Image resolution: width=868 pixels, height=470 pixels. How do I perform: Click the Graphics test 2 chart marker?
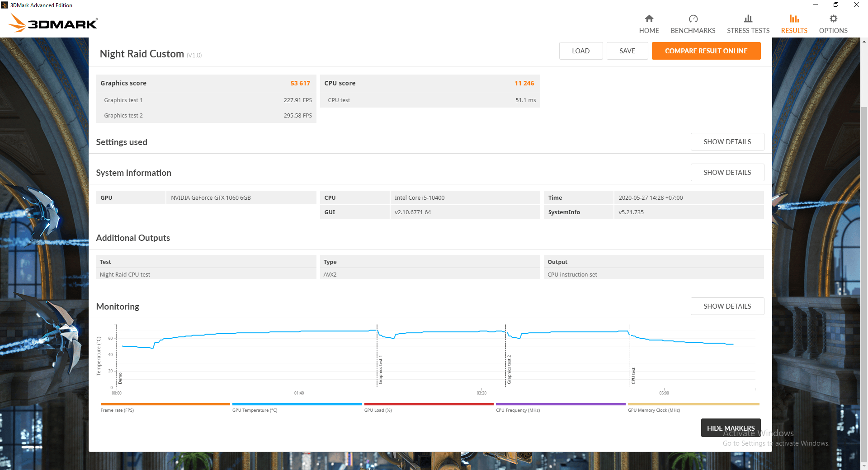[x=509, y=370]
